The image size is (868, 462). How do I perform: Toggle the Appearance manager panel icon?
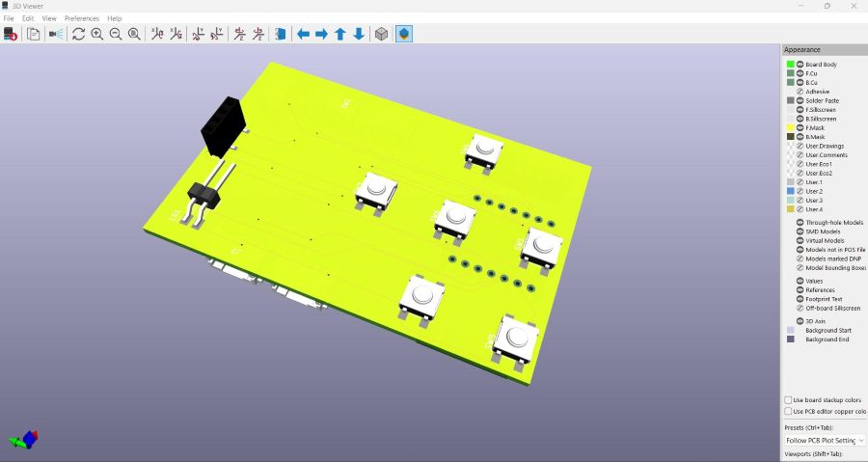(404, 35)
